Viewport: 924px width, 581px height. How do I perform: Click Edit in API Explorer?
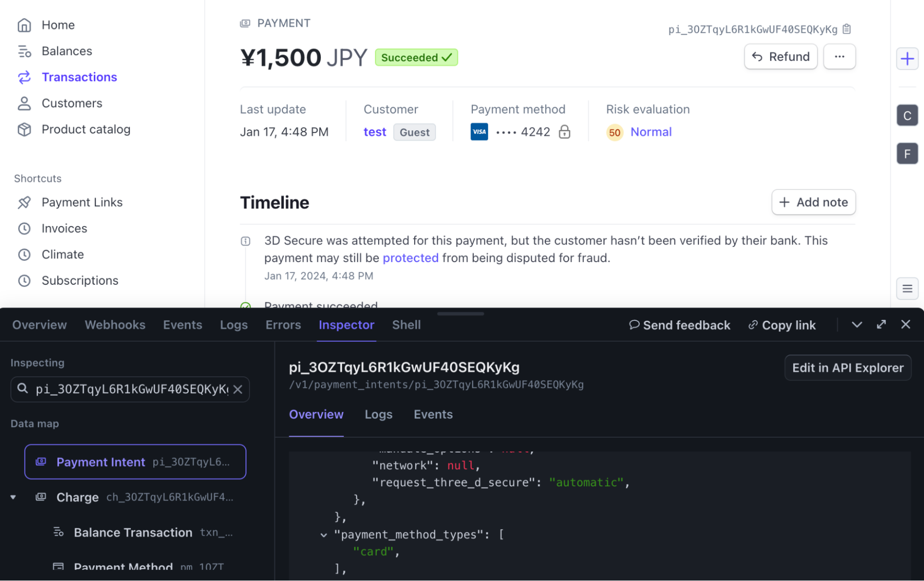click(847, 368)
